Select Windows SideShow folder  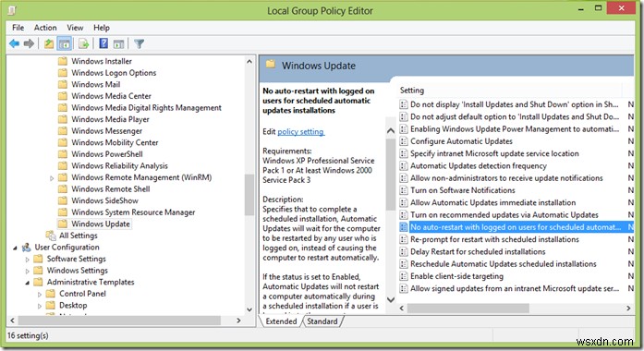[x=104, y=200]
